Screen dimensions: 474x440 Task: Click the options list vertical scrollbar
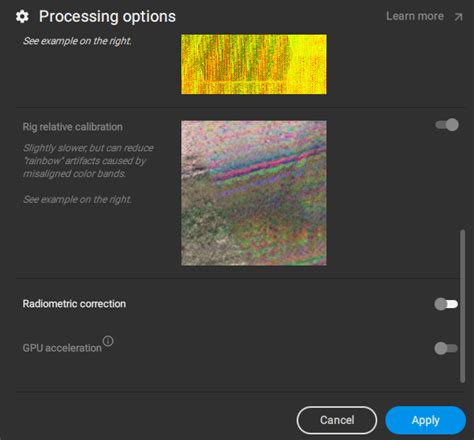pos(462,306)
